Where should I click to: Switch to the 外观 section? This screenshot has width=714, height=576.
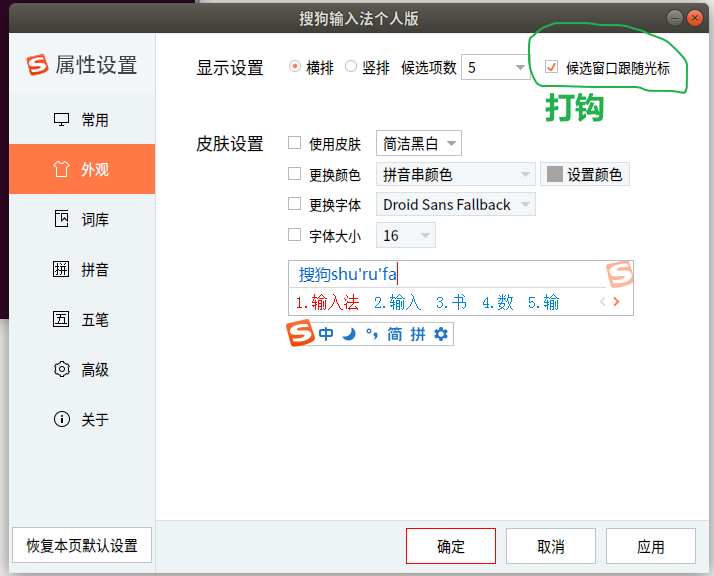(82, 169)
